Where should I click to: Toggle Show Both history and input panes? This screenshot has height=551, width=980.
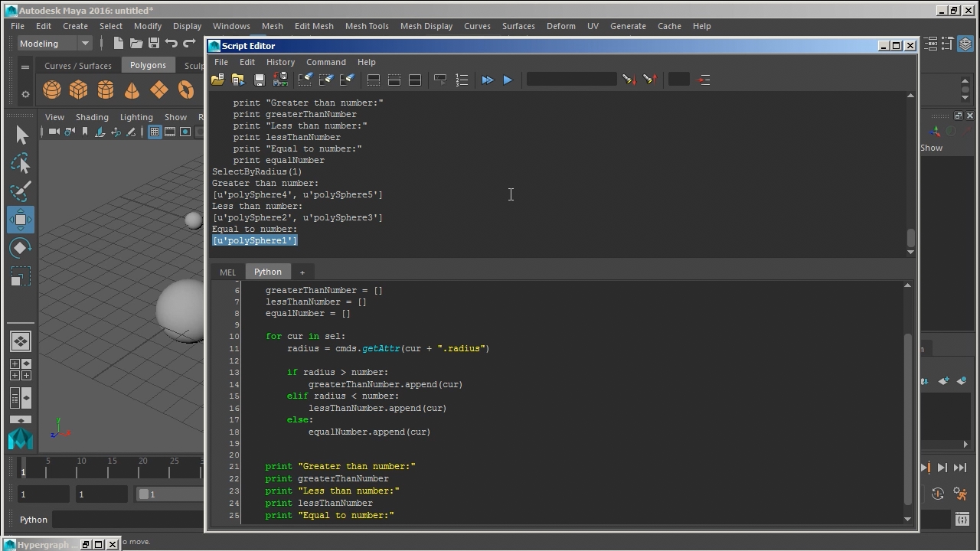point(414,80)
